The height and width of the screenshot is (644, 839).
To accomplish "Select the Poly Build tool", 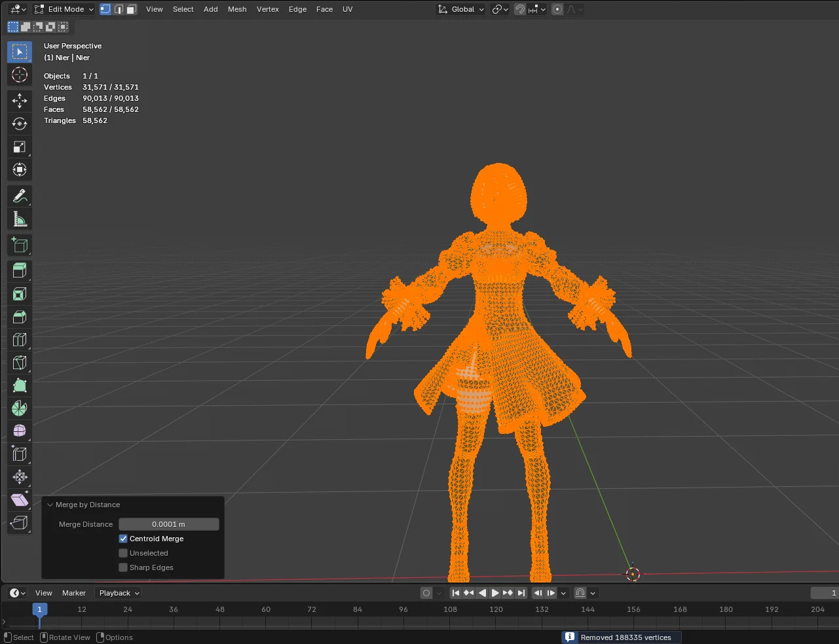I will pyautogui.click(x=20, y=385).
